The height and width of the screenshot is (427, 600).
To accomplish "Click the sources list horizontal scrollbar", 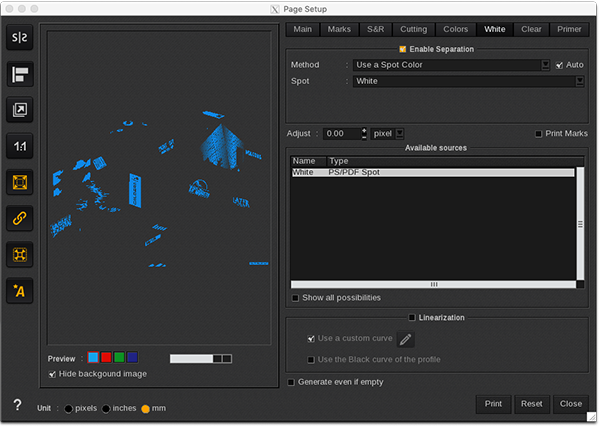I will click(434, 284).
